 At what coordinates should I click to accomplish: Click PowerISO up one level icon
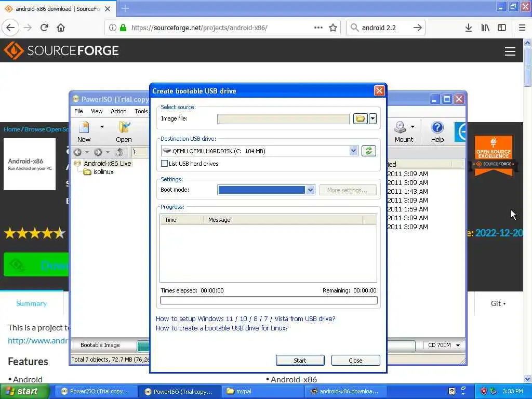[x=119, y=152]
